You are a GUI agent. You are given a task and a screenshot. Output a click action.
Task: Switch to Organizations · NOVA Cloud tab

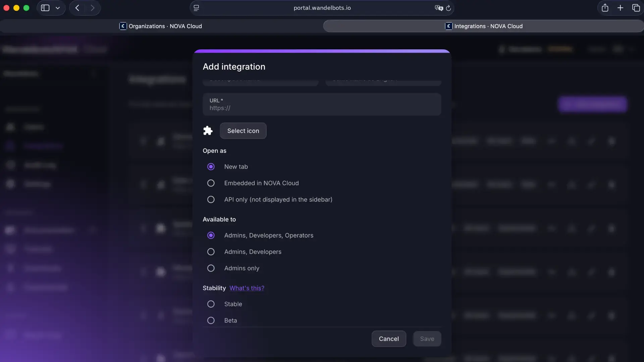click(x=161, y=26)
